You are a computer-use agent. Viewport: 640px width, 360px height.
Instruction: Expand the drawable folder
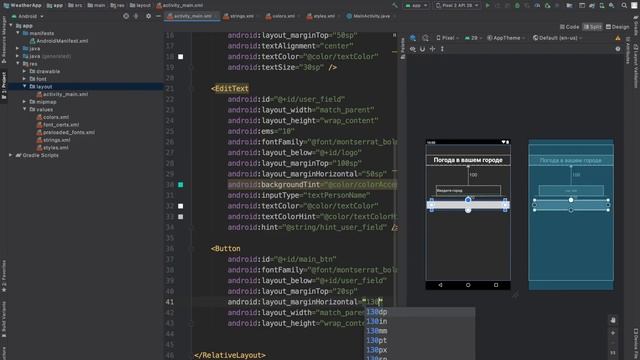tap(24, 71)
